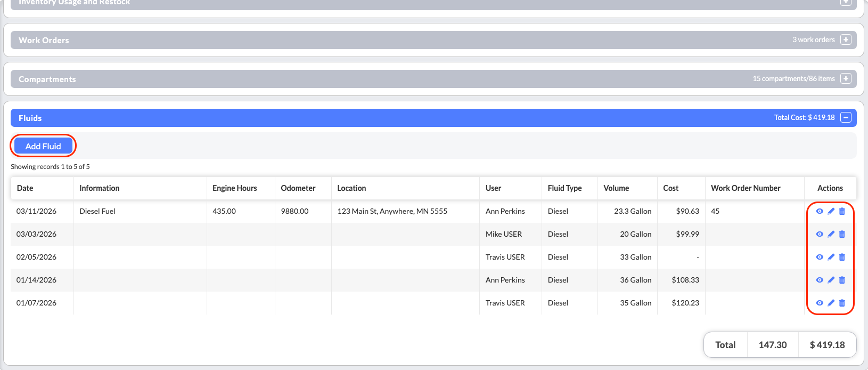This screenshot has width=868, height=370.
Task: Click the 3 work orders count label
Action: point(814,40)
